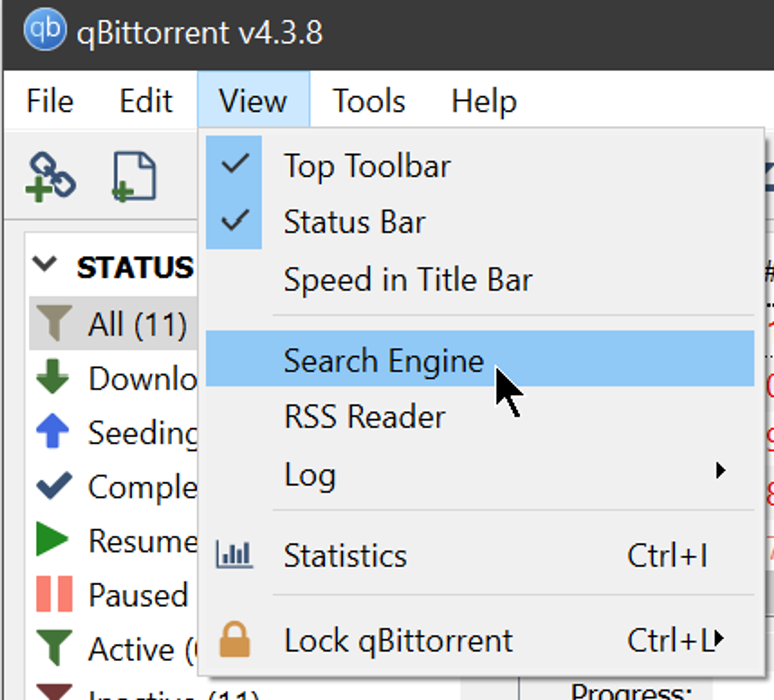Viewport: 774px width, 700px height.
Task: Add torrent link icon in toolbar
Action: click(x=51, y=177)
